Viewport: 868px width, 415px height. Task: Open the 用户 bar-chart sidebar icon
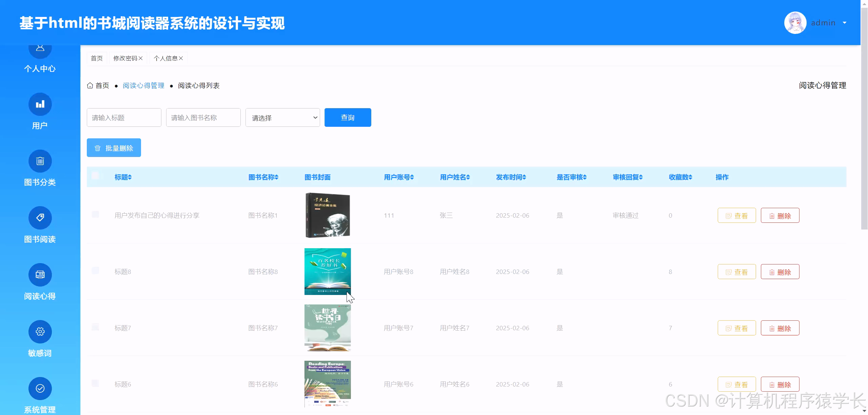(x=40, y=104)
